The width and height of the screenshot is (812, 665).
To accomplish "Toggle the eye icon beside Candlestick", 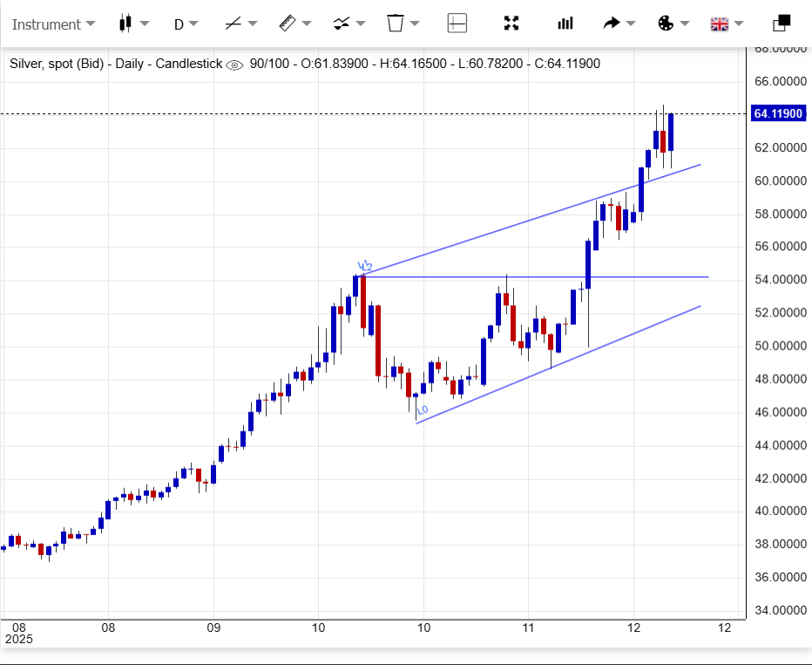I will pos(234,64).
